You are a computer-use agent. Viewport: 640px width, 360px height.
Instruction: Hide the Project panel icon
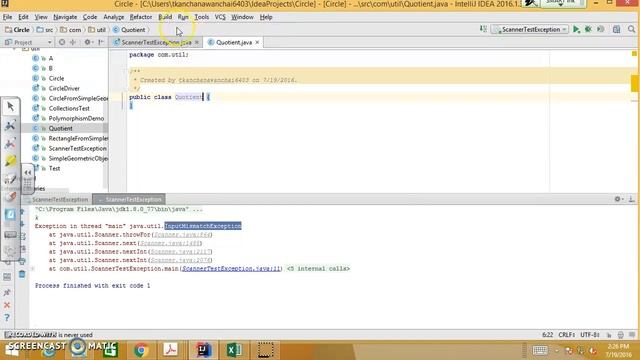(x=101, y=42)
